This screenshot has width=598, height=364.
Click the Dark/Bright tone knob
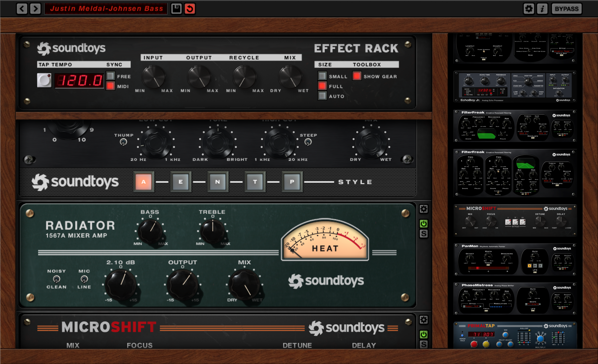[218, 143]
